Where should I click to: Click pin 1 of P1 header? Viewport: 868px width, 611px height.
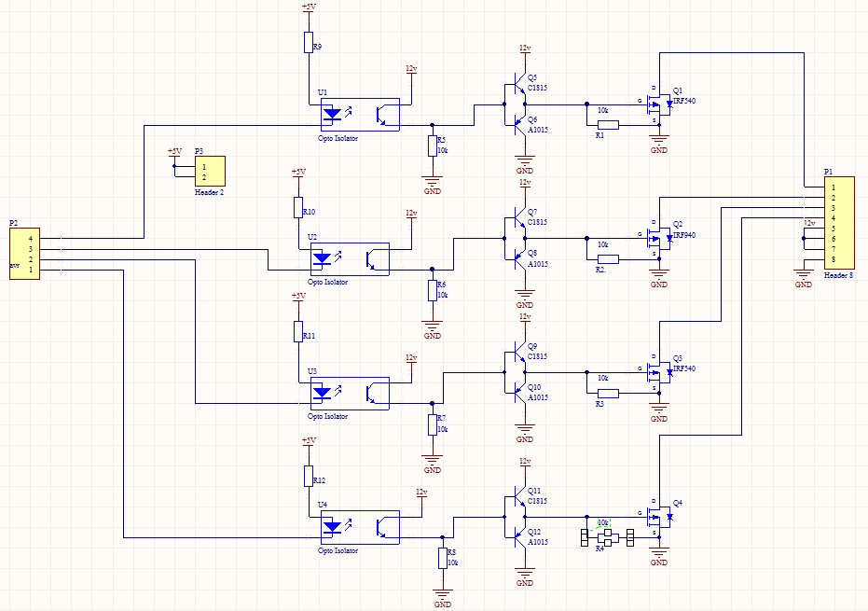click(x=834, y=187)
